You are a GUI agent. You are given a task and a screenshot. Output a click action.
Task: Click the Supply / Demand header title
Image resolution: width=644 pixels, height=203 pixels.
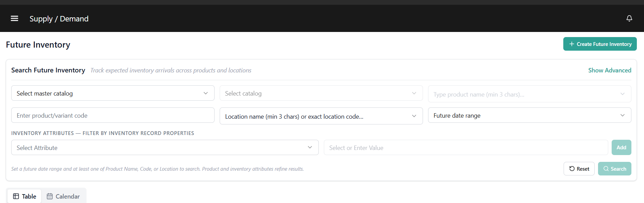59,19
